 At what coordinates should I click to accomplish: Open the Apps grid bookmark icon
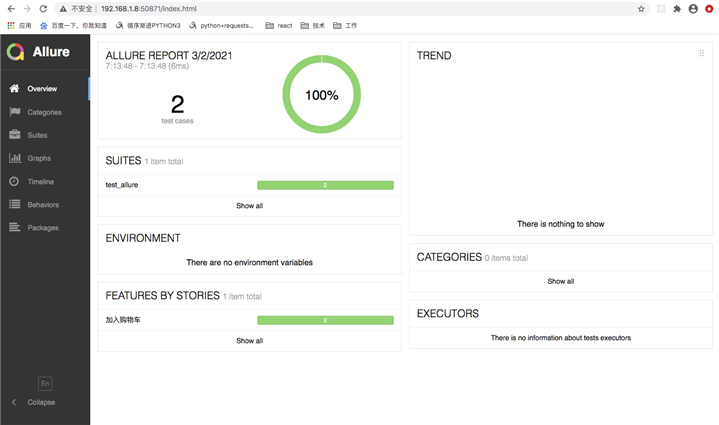(11, 25)
